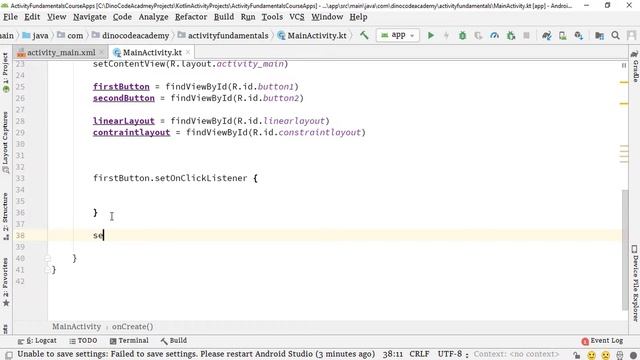Click the happy smiley feedback icon
Image resolution: width=640 pixels, height=360 pixels.
coord(591,355)
